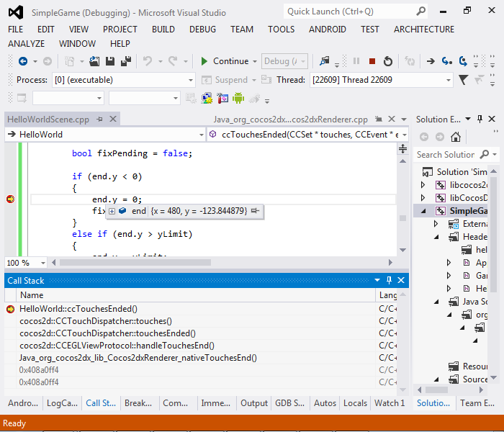Viewport: 504px width, 432px height.
Task: Stop debugging with the red square
Action: (372, 61)
